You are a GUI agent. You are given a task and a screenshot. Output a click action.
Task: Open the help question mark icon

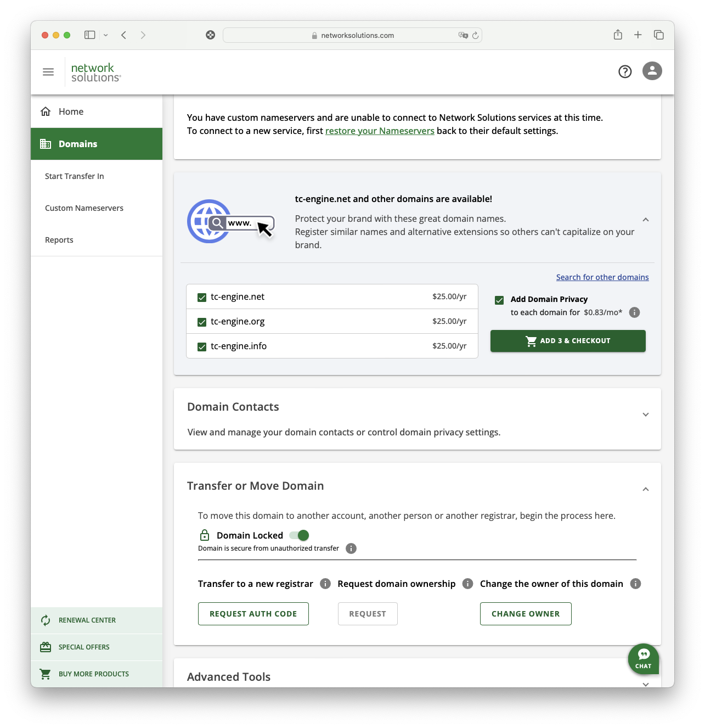click(x=625, y=71)
